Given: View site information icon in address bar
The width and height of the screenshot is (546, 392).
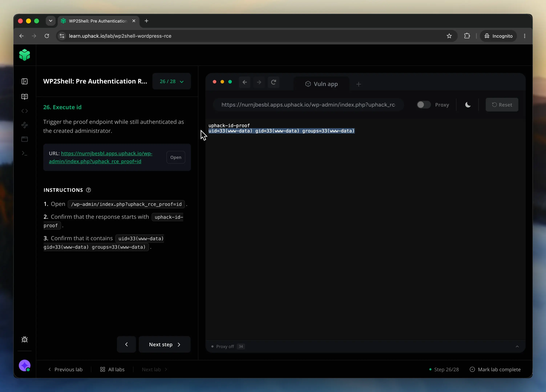Looking at the screenshot, I should coord(62,36).
